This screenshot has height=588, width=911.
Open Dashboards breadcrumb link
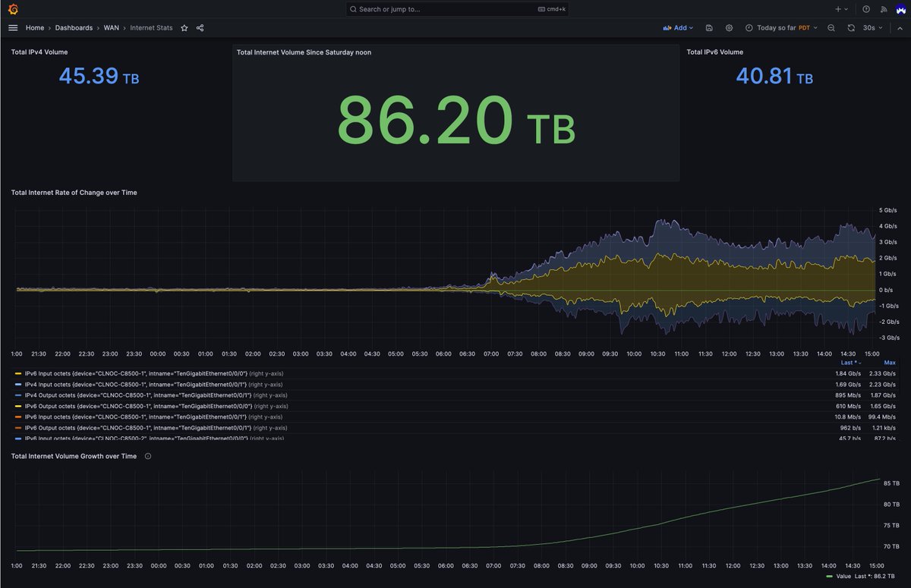pos(74,27)
